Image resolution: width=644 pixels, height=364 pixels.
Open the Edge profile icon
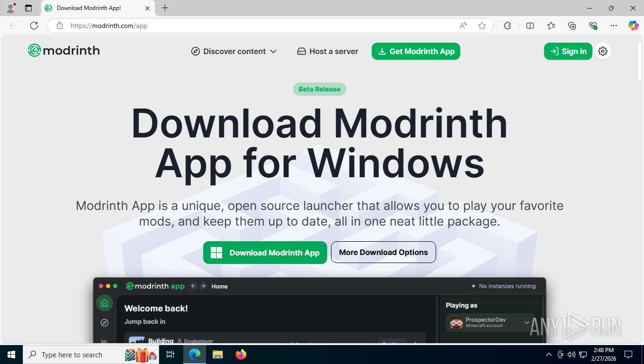(10, 8)
